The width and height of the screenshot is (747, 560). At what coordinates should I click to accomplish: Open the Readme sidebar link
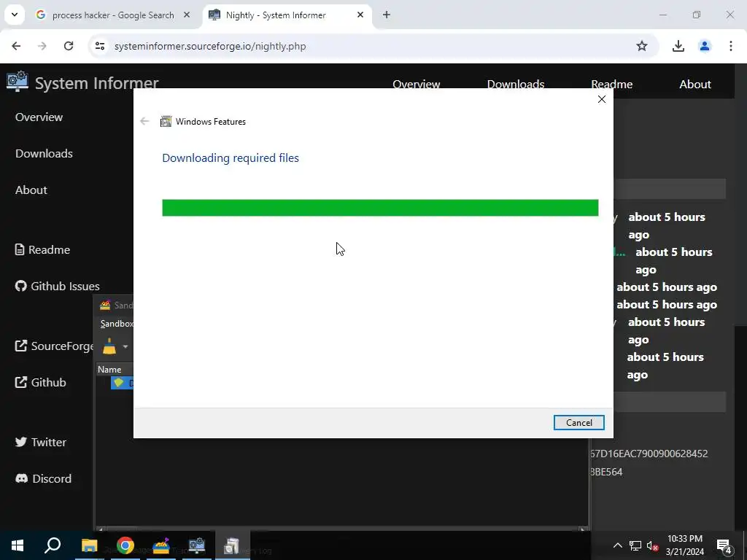[x=42, y=249]
